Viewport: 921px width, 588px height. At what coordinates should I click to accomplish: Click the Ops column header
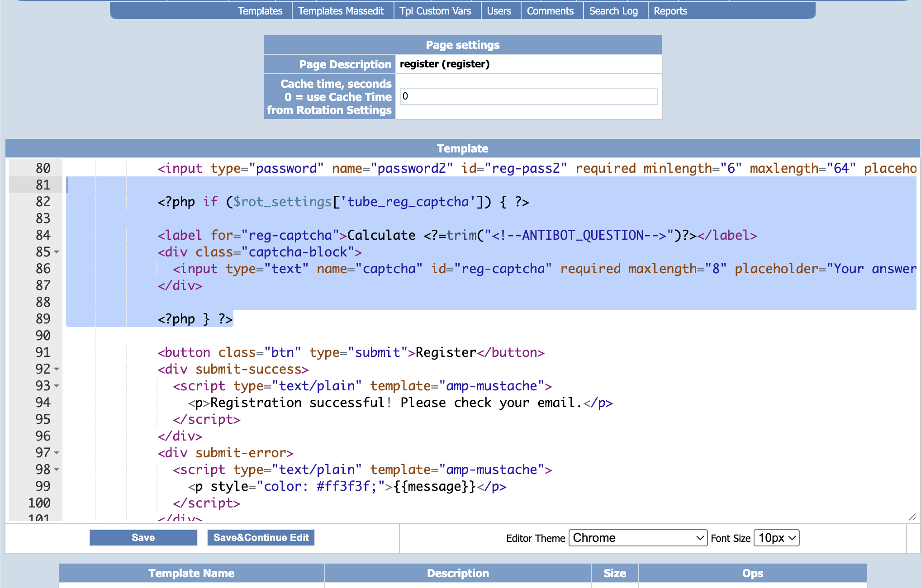coord(753,573)
